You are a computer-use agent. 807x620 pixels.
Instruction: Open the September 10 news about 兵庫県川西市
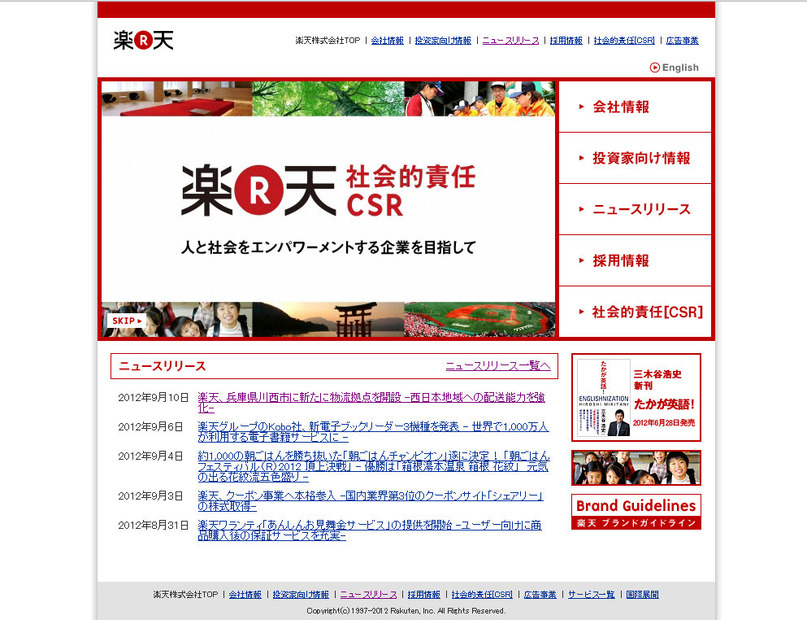coord(371,402)
